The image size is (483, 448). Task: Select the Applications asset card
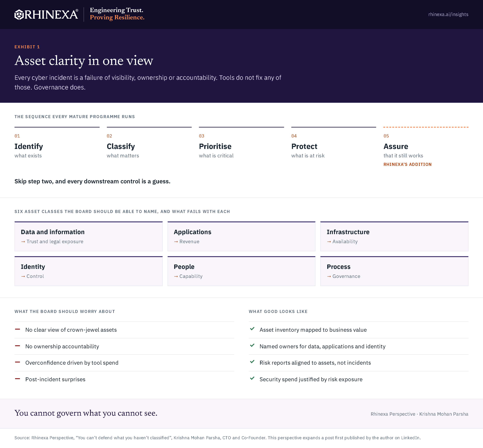pyautogui.click(x=241, y=236)
